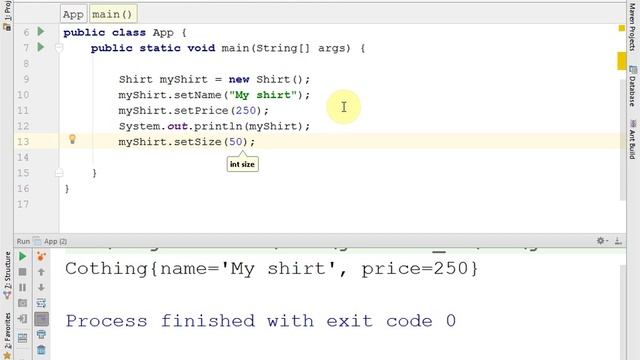Click the orange rerun failed icon in Run panel
This screenshot has width=640, height=360.
pyautogui.click(x=41, y=256)
